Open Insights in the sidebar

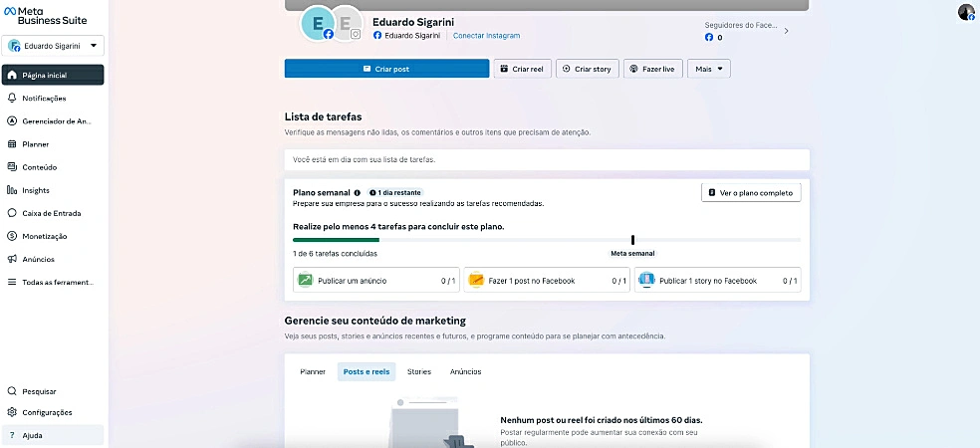click(x=53, y=190)
